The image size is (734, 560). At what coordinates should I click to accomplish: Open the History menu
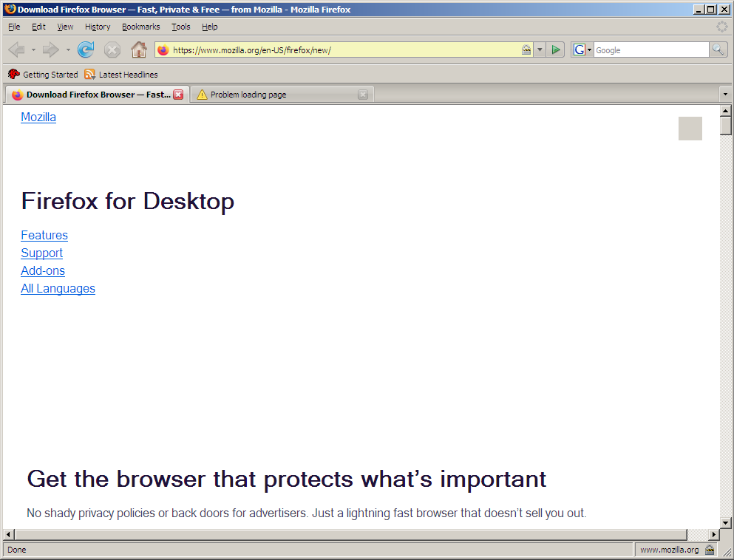(x=98, y=27)
